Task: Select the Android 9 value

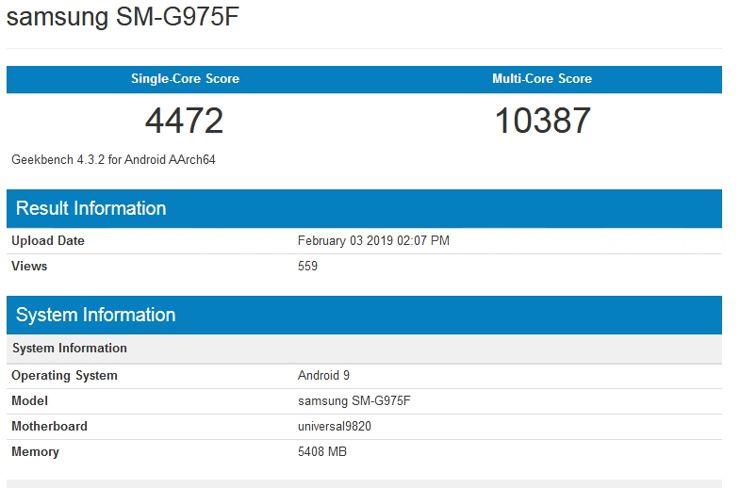Action: [x=324, y=376]
